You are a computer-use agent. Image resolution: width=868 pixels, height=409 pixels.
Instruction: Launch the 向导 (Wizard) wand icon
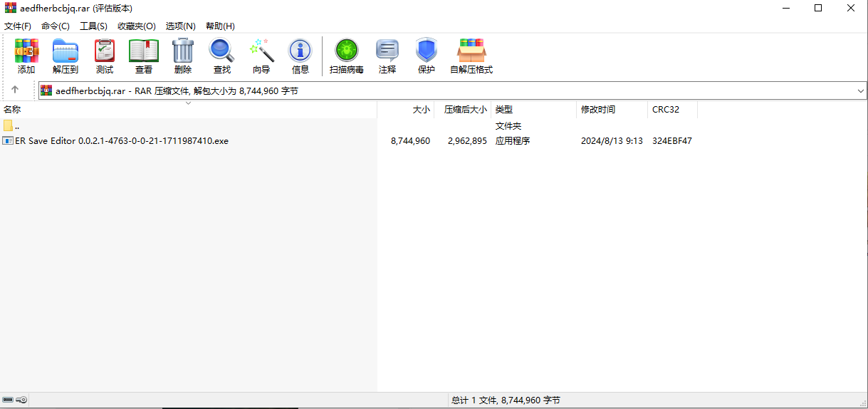pos(261,56)
